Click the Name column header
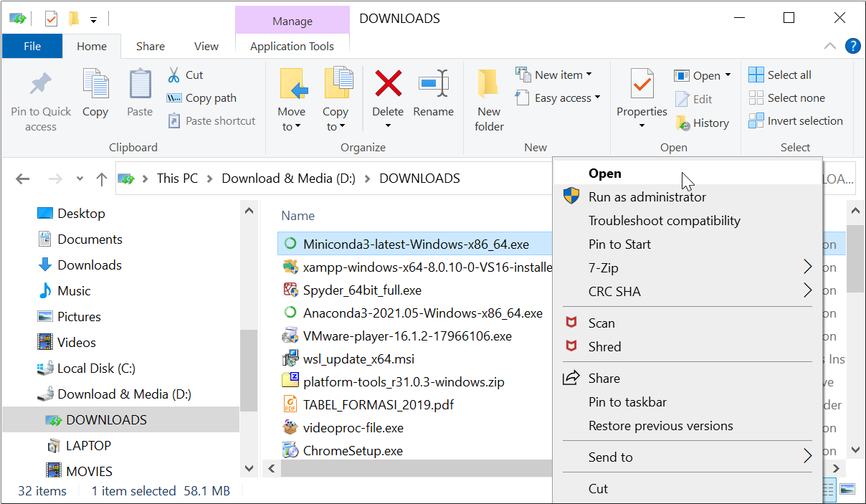Screen dimensions: 866x504 [298, 216]
